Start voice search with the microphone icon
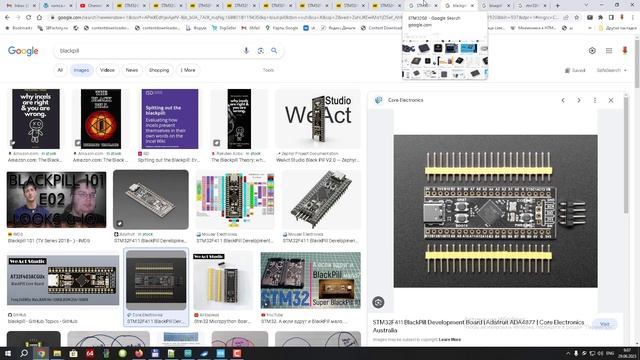640x360 pixels. pyautogui.click(x=246, y=51)
